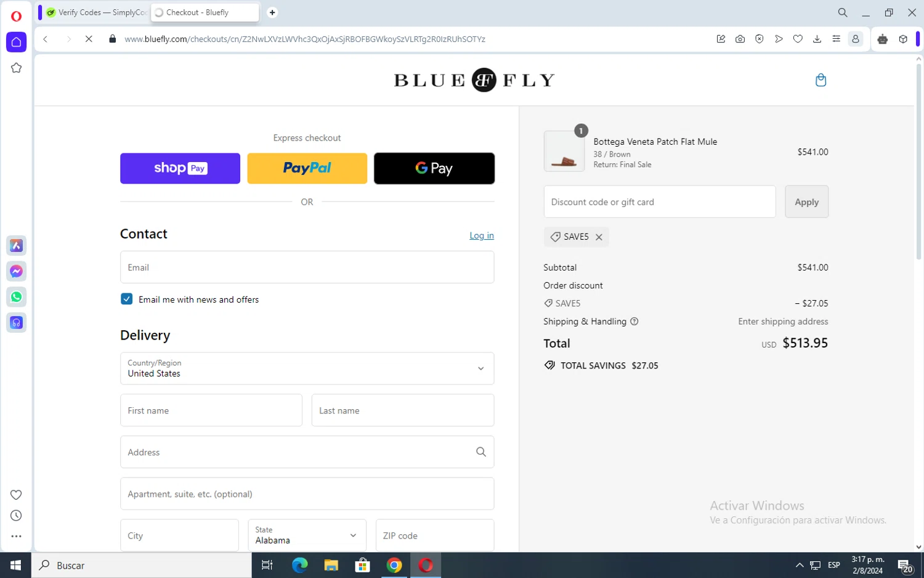Screen dimensions: 924x578
Task: Click the Apply discount button
Action: coord(806,201)
